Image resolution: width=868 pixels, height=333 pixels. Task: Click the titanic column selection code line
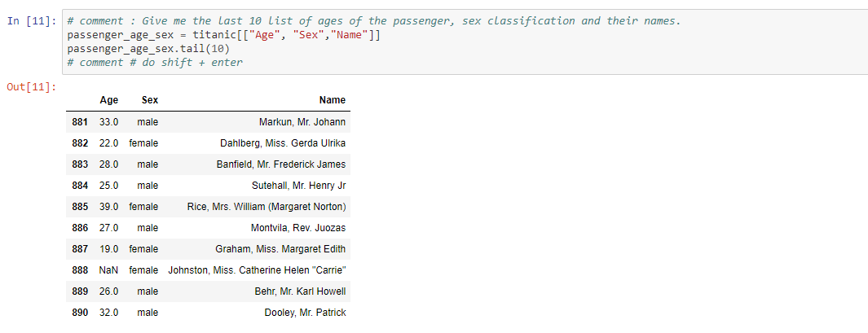pos(224,35)
